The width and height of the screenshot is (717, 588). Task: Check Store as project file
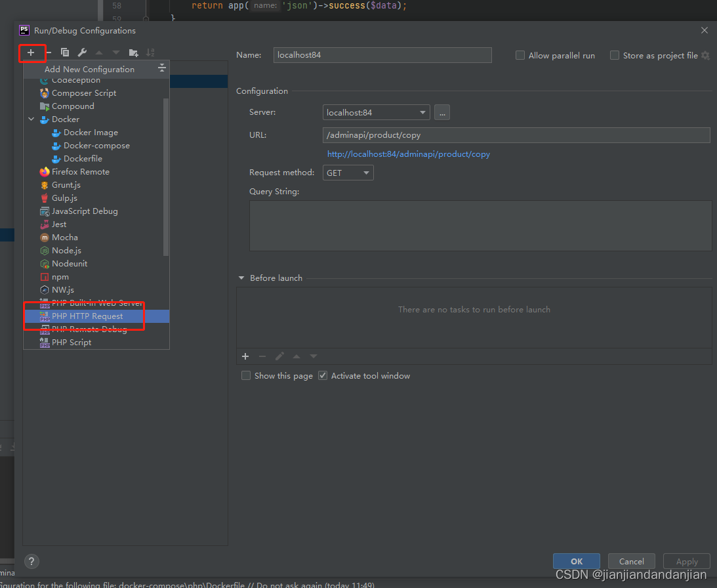point(614,55)
